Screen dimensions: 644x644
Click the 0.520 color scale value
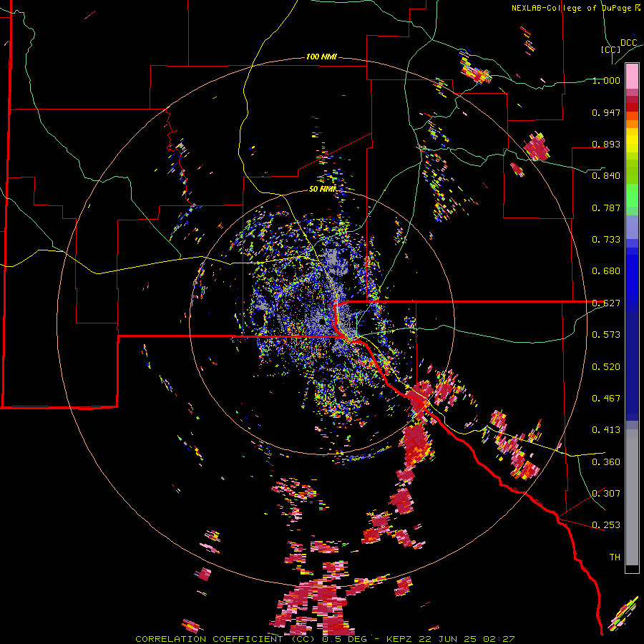coord(606,367)
